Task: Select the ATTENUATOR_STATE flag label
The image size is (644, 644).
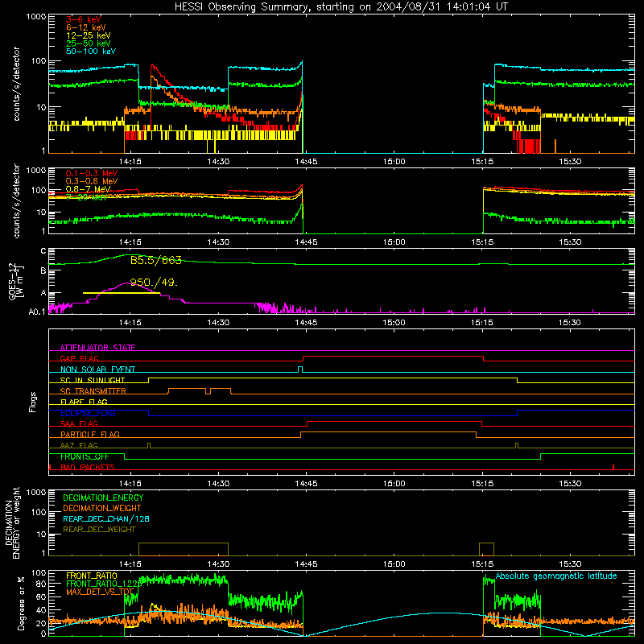Action: tap(97, 348)
